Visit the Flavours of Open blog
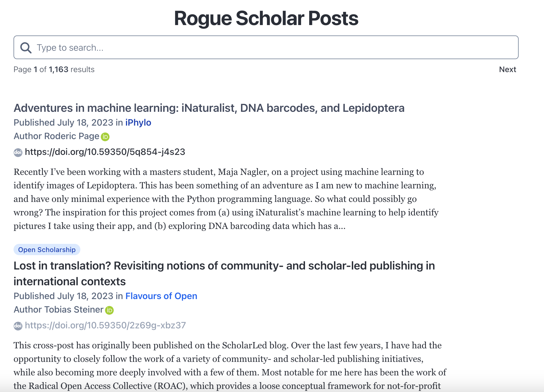The width and height of the screenshot is (544, 392). 161,296
